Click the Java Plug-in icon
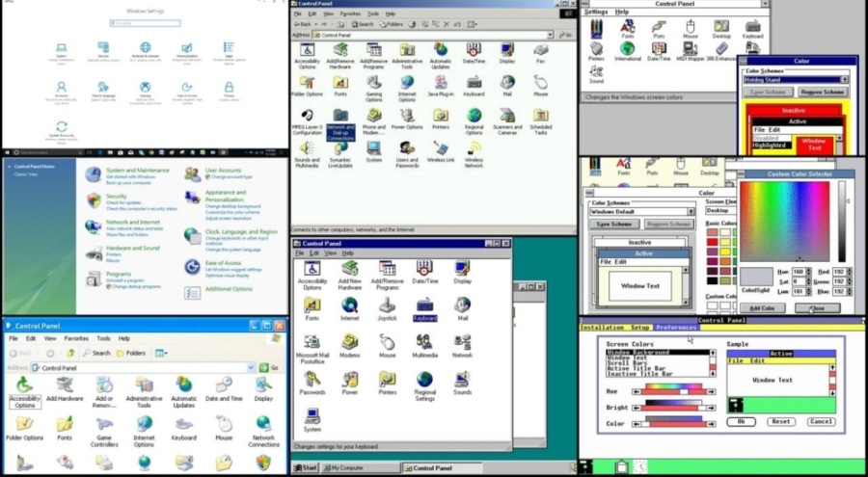Image resolution: width=868 pixels, height=477 pixels. tap(440, 83)
